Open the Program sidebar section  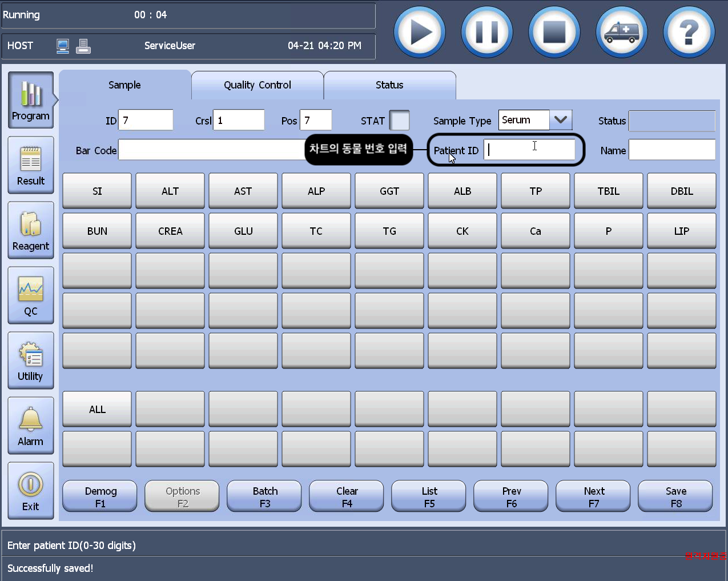point(31,99)
